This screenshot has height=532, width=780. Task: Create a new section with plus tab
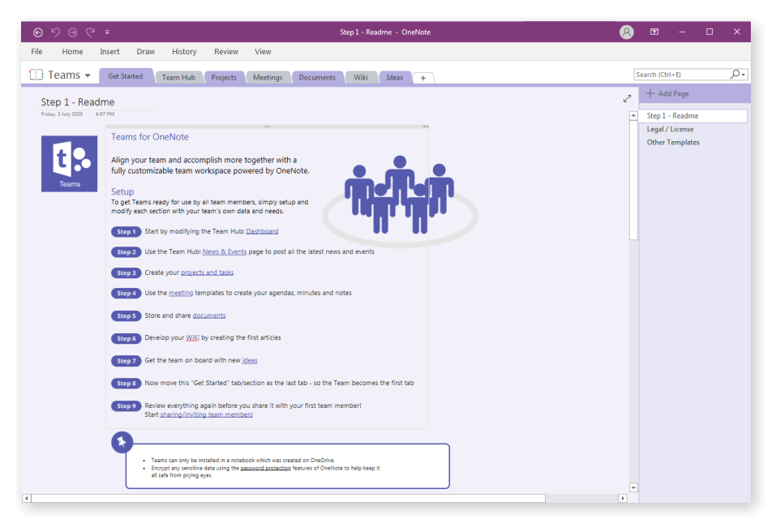[x=423, y=78]
